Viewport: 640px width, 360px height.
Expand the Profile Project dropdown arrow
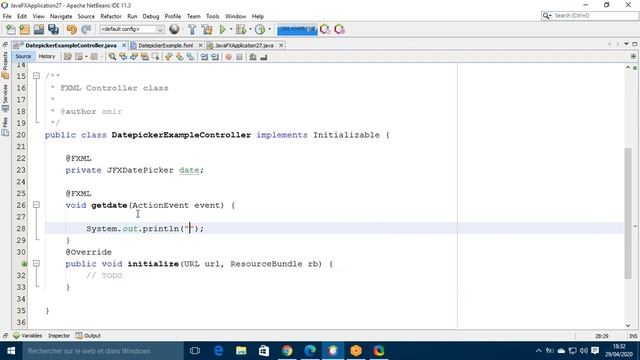point(269,29)
